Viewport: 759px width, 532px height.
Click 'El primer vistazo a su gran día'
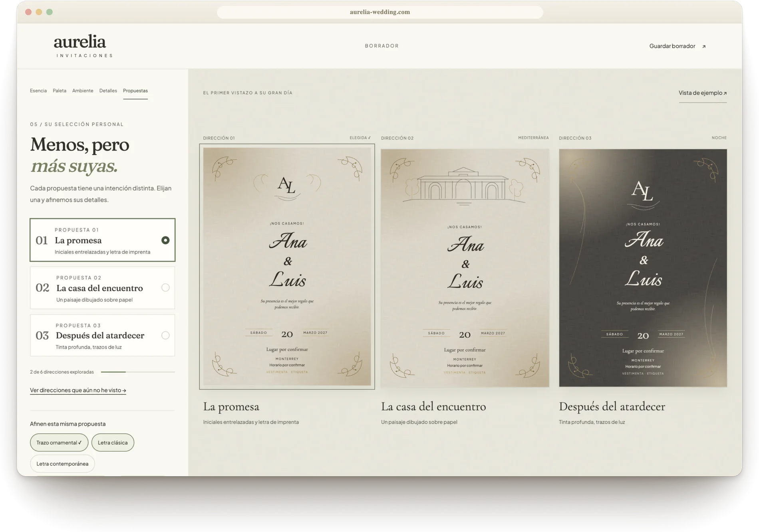[x=248, y=93]
